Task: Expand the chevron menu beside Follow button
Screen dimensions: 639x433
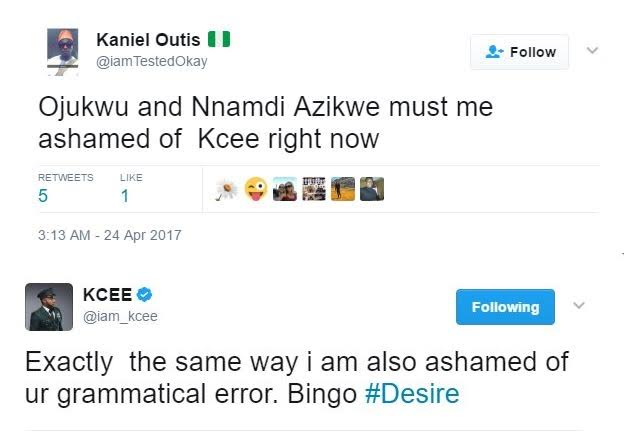Action: click(591, 50)
